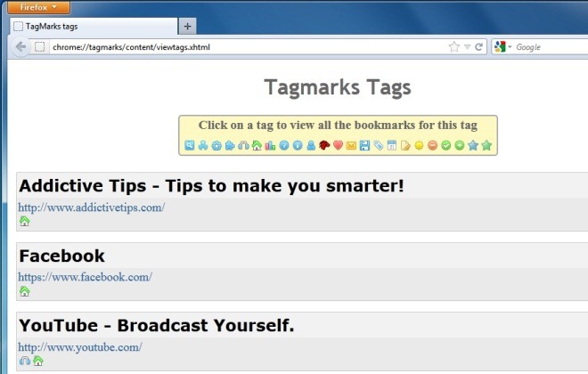Select the blue network nodes tag icon
Screen dimensions: 588x374
click(203, 145)
